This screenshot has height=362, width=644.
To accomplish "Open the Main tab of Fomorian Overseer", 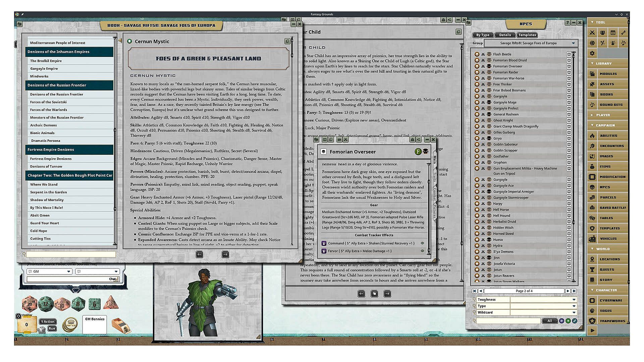I will pyautogui.click(x=434, y=160).
